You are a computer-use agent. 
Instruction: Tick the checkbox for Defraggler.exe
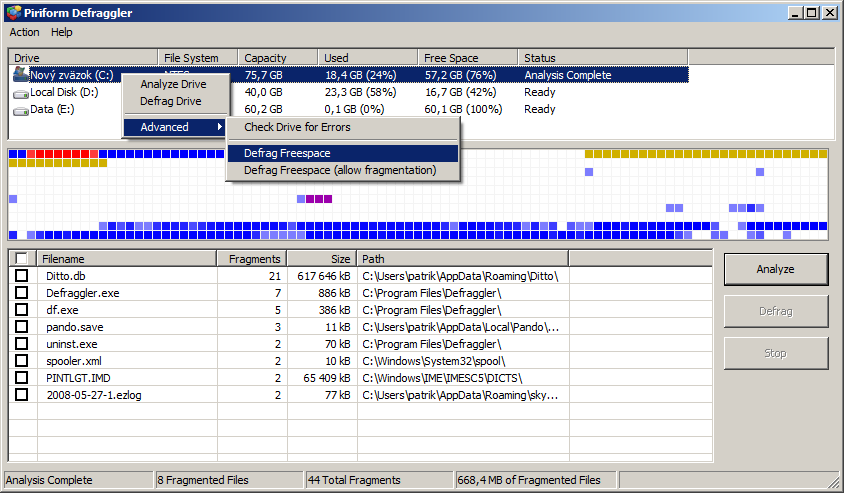click(22, 293)
